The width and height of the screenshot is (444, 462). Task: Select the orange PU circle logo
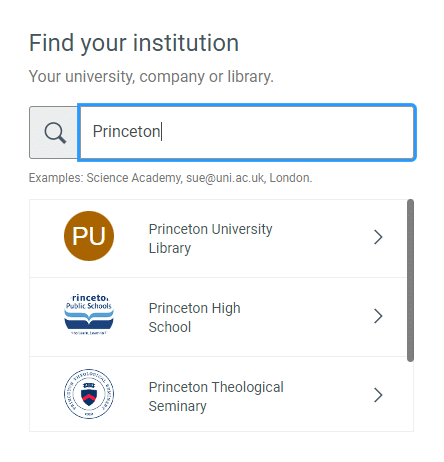[x=89, y=236]
